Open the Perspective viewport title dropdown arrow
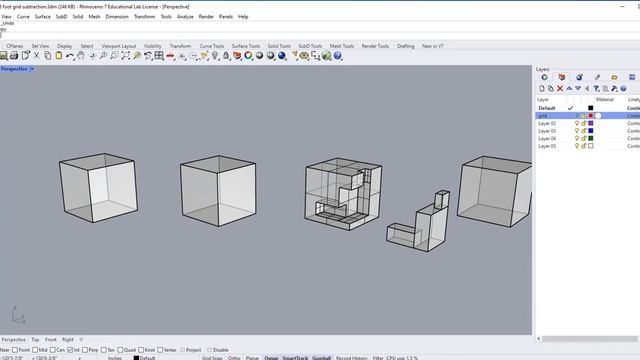 pyautogui.click(x=32, y=69)
